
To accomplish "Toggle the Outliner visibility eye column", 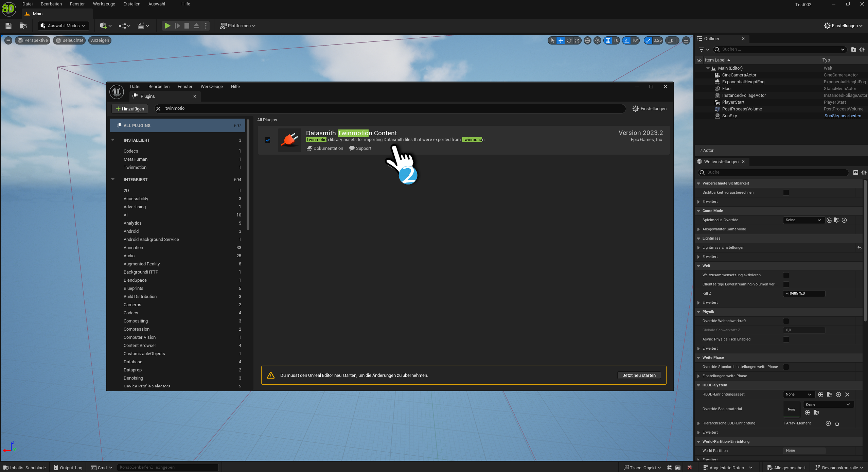I will [699, 60].
